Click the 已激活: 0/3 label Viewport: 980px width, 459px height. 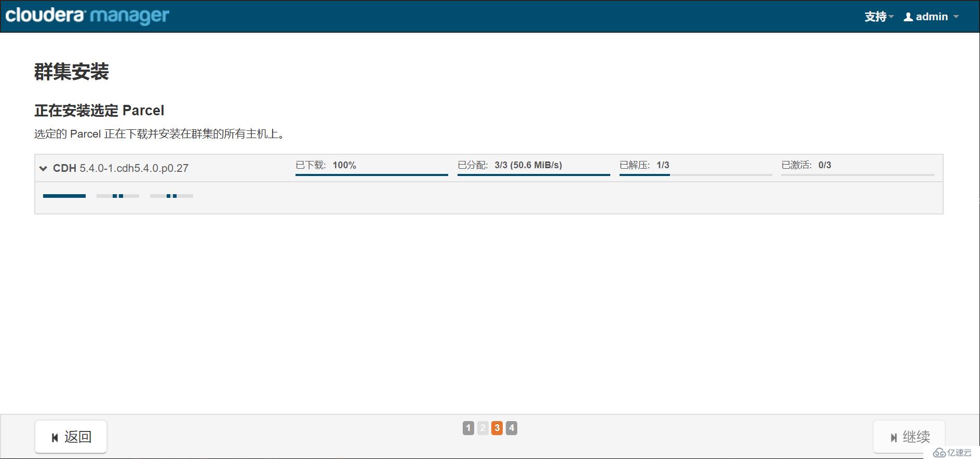pyautogui.click(x=807, y=165)
